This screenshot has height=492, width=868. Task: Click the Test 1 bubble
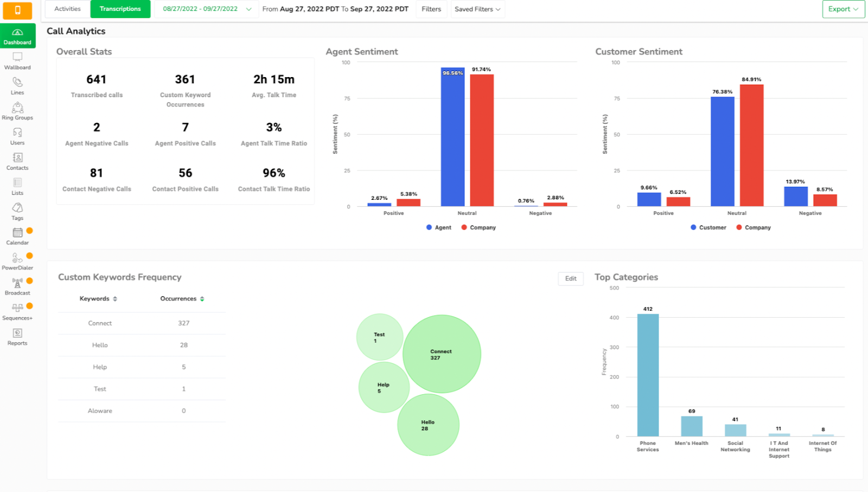pyautogui.click(x=379, y=337)
